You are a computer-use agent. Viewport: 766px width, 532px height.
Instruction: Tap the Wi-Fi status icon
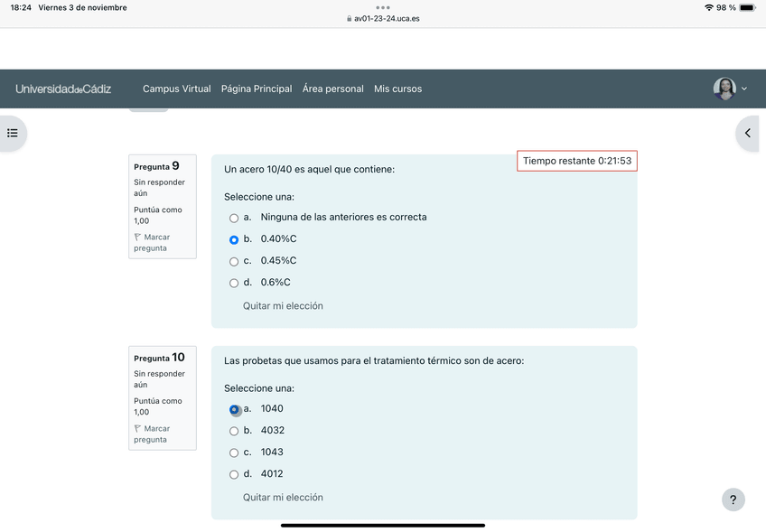tap(709, 7)
